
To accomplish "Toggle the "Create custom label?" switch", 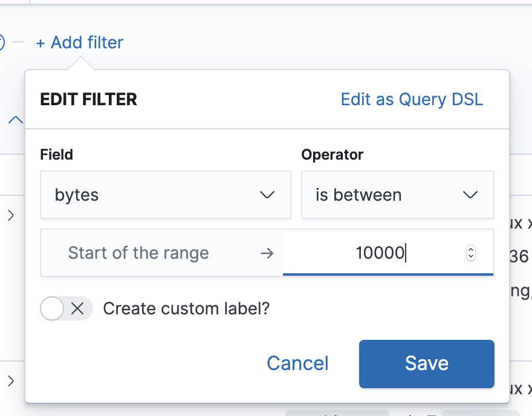I will pyautogui.click(x=66, y=308).
